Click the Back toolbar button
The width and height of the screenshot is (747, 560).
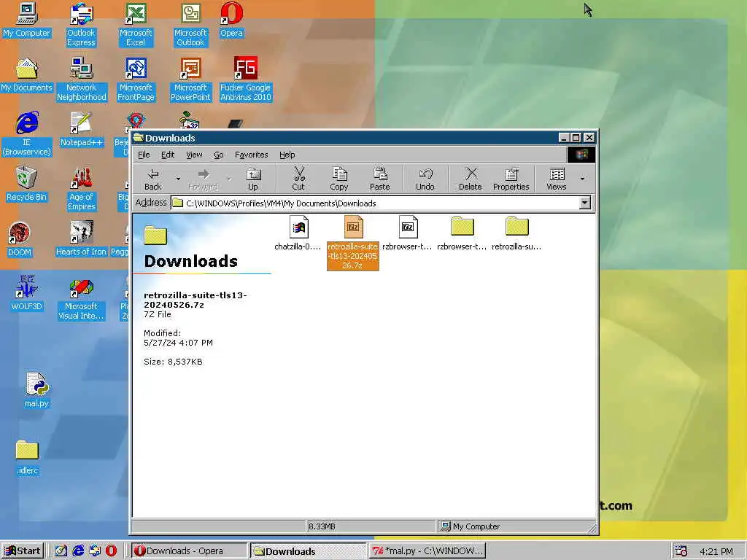tap(153, 179)
